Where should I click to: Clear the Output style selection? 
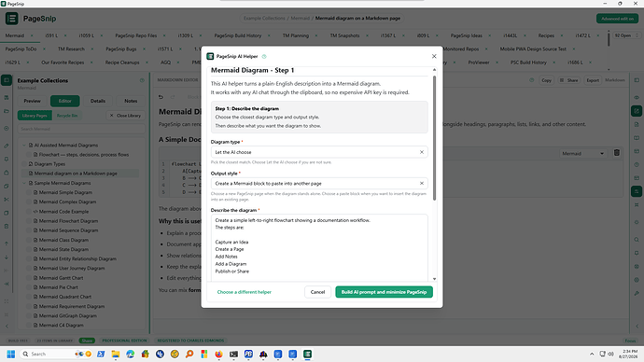click(421, 184)
